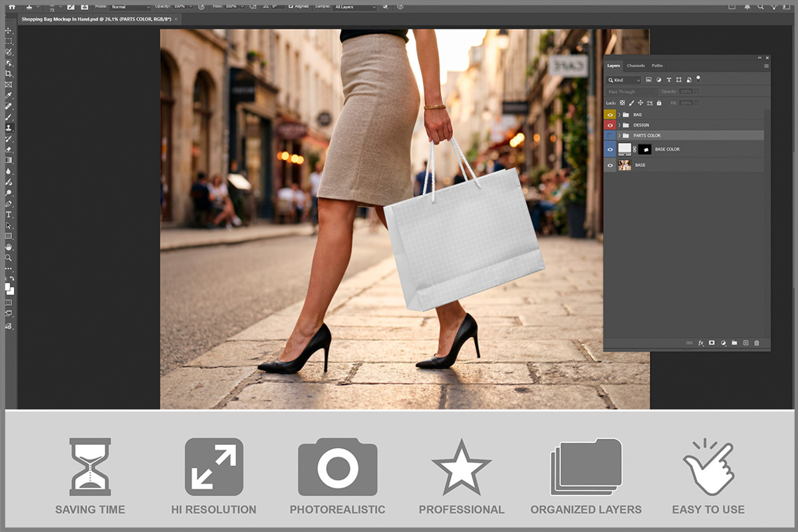Show the hidden PARTS COLOR group
The height and width of the screenshot is (532, 798).
tap(610, 136)
